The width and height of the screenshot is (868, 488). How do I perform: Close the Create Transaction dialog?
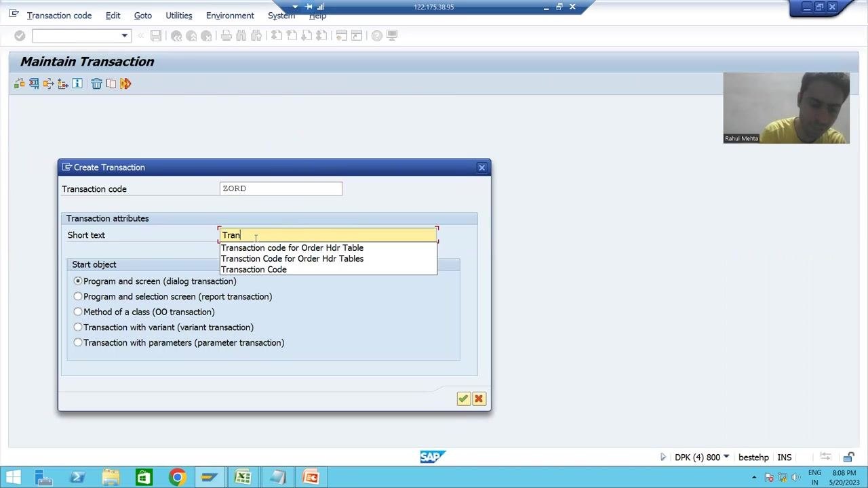(481, 167)
